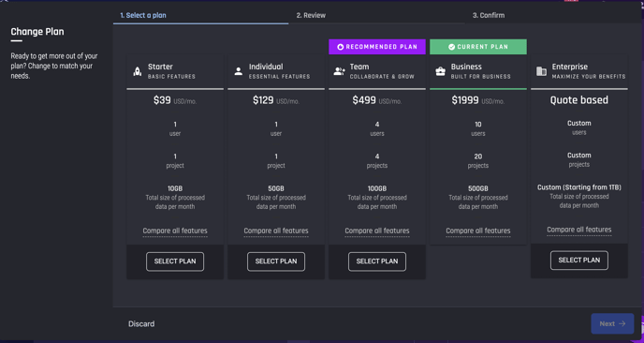Click the Enterprise plan building icon
This screenshot has height=343, width=644.
click(x=541, y=71)
